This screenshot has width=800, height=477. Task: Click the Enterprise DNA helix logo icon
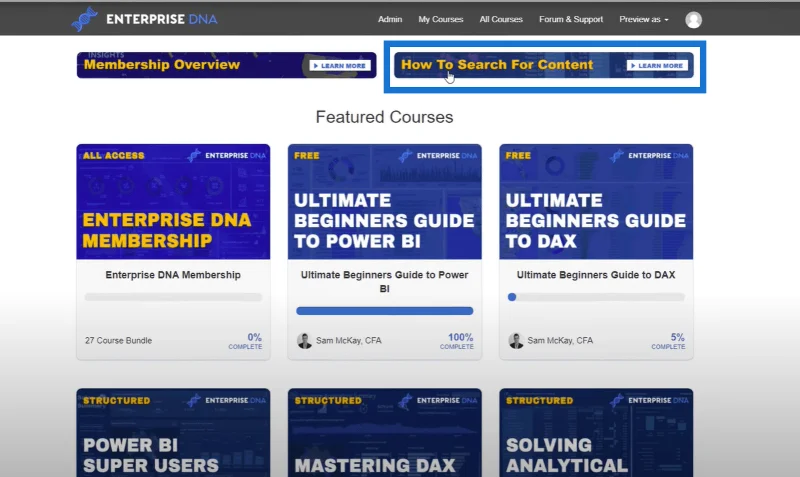(x=84, y=19)
